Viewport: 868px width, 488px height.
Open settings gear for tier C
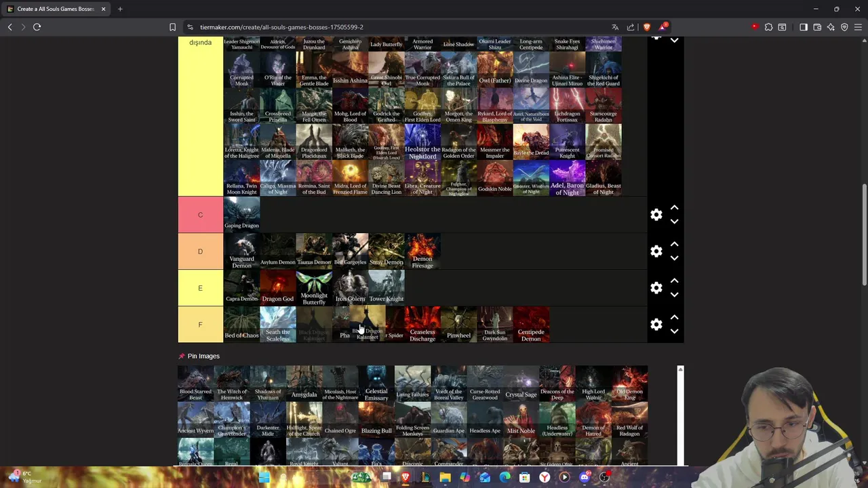click(x=656, y=215)
